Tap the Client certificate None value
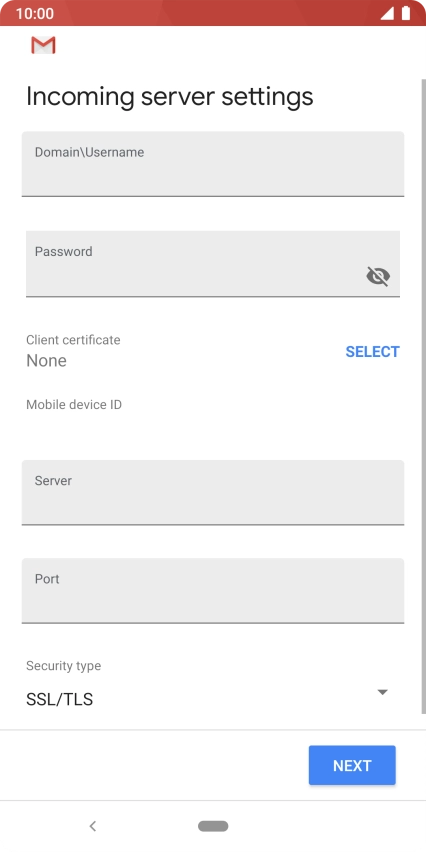The image size is (426, 852). point(47,360)
